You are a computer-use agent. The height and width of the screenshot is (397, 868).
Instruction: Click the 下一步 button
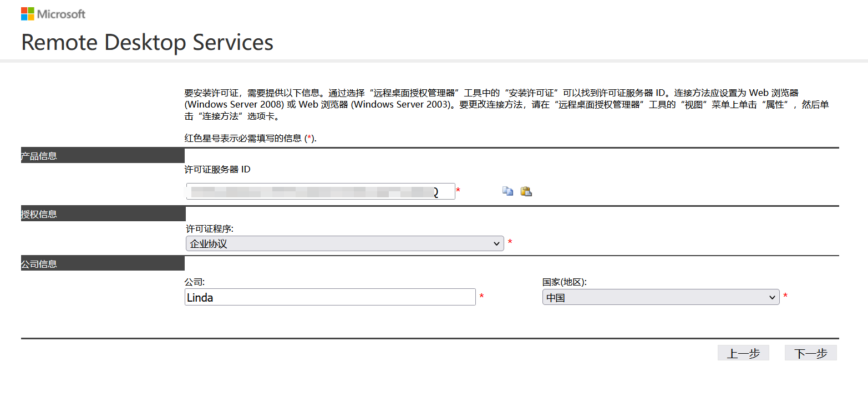810,353
